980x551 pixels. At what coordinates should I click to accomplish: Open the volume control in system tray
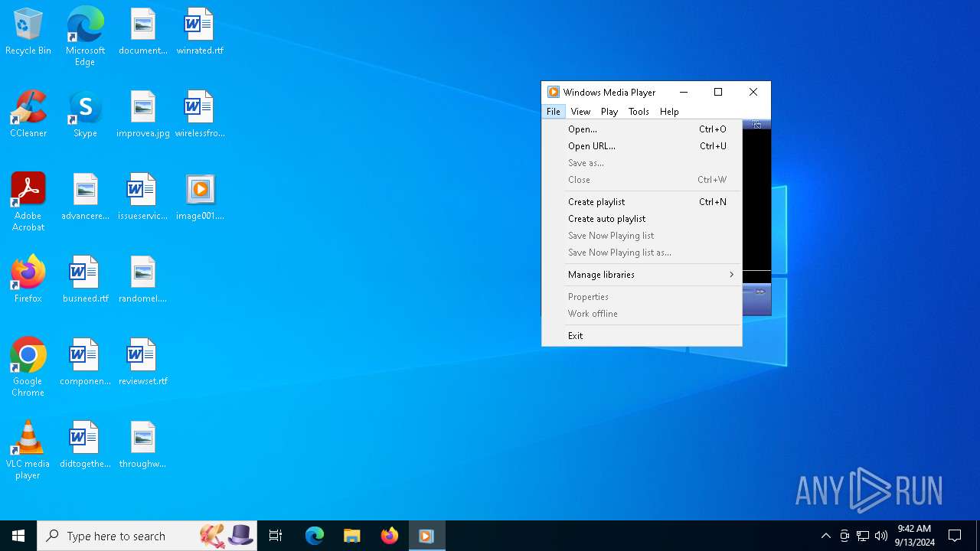pos(880,536)
